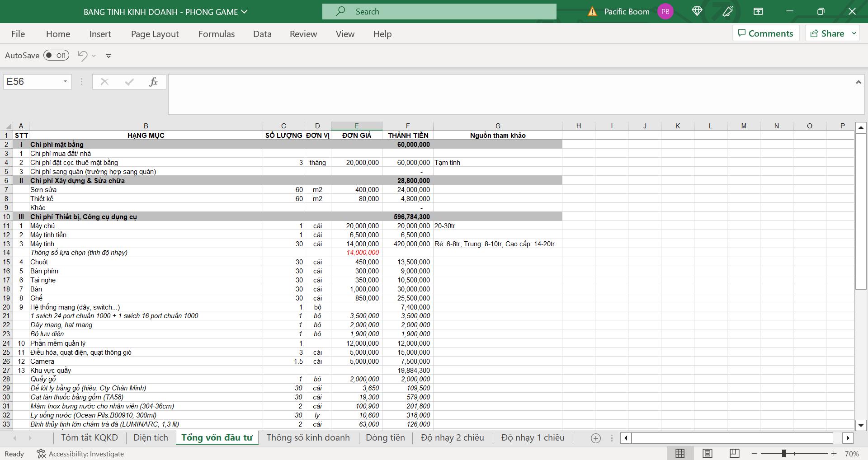868x460 pixels.
Task: Click the Undo arrow icon
Action: [82, 56]
